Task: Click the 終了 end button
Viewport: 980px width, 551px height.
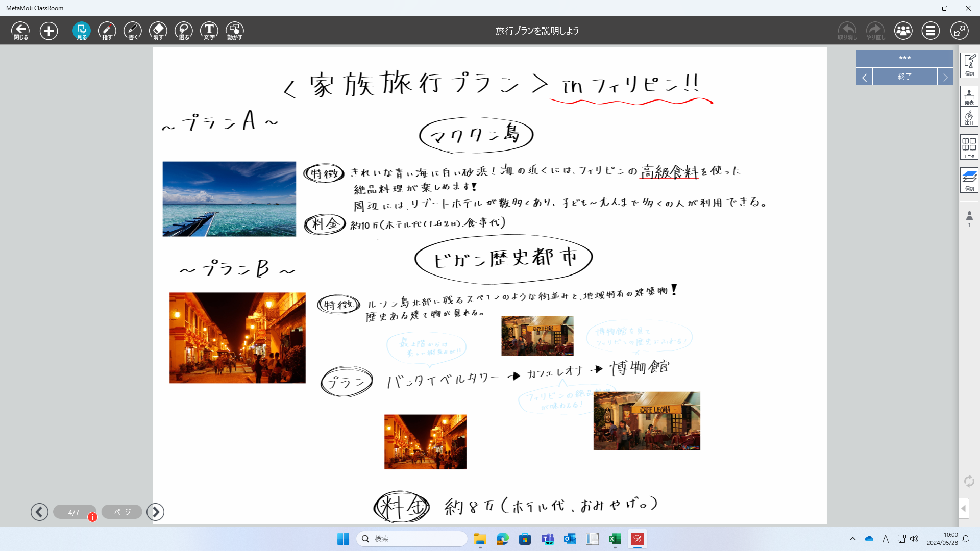Action: click(904, 77)
